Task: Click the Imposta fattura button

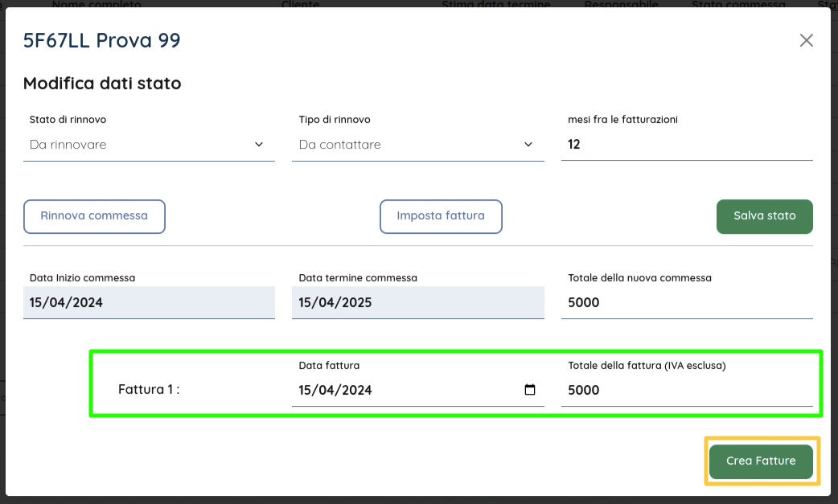Action: (441, 216)
